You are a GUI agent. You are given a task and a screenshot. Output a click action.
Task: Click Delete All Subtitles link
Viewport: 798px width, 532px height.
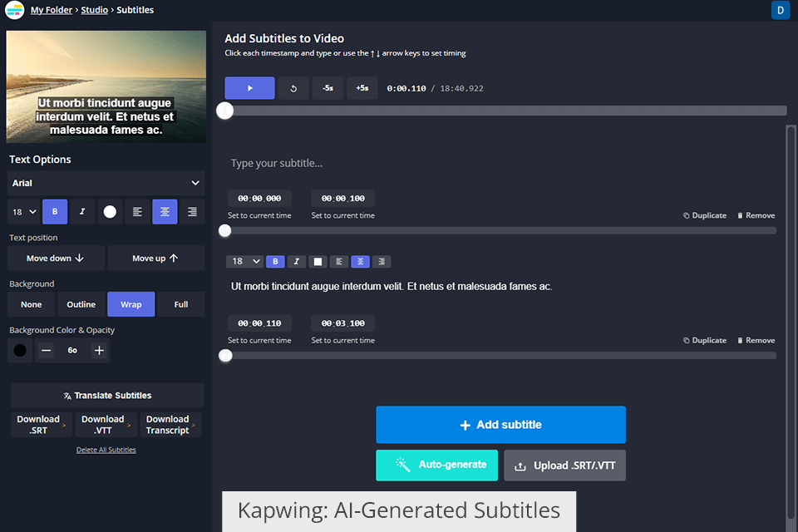click(106, 450)
